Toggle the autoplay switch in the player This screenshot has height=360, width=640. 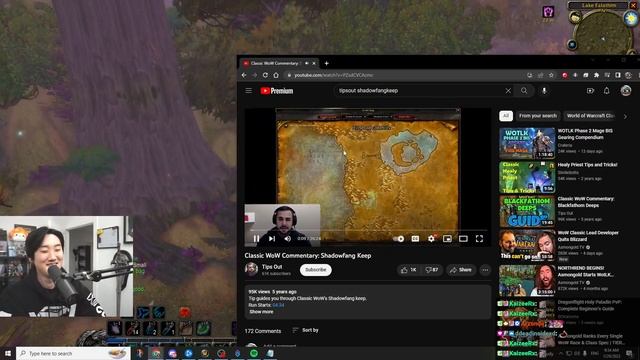click(399, 239)
